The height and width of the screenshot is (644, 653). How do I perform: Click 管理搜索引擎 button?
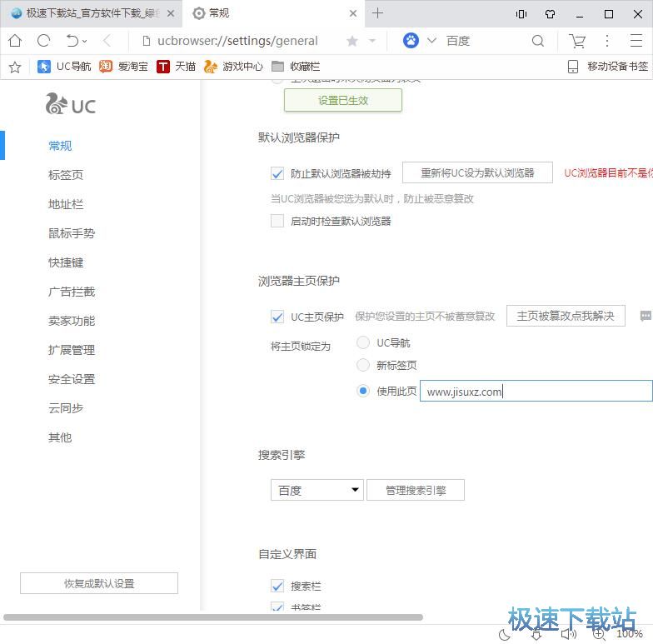[415, 490]
